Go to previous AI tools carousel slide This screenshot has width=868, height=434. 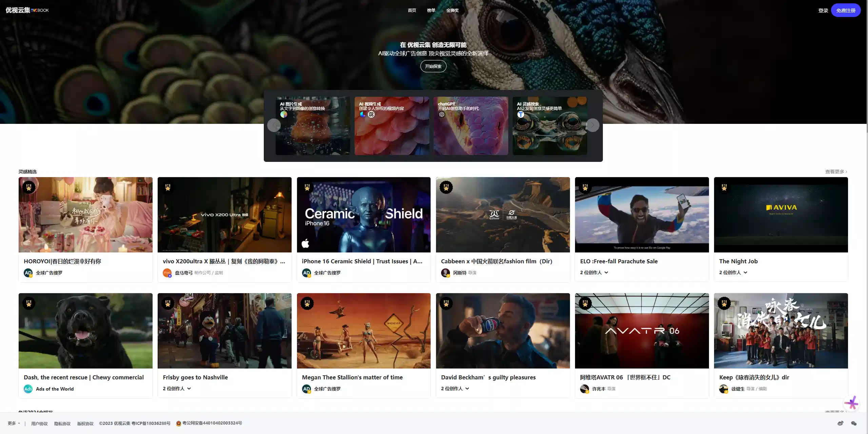[274, 125]
